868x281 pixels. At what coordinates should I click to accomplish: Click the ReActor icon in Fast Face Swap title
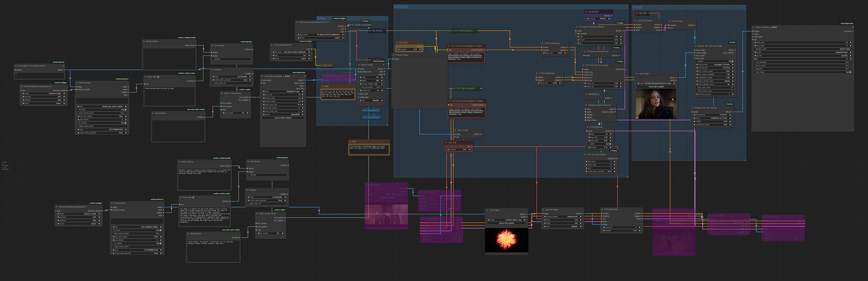tap(706, 46)
